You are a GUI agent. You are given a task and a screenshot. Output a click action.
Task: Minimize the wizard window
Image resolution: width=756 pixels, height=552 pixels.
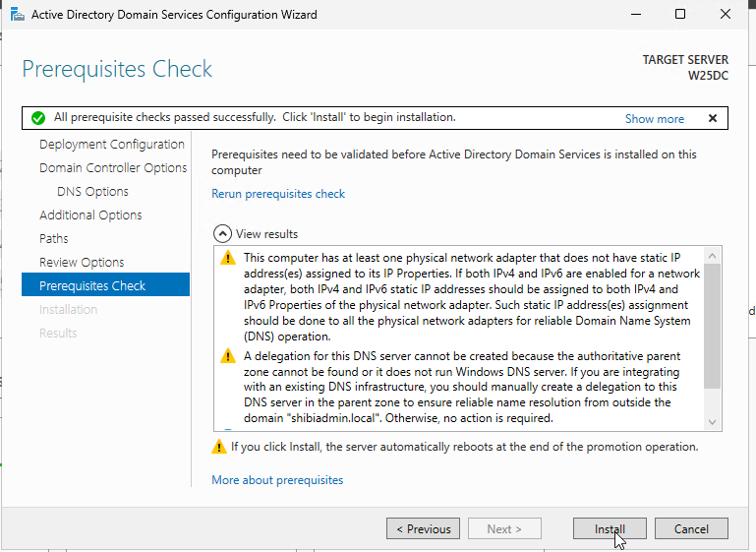click(x=636, y=14)
